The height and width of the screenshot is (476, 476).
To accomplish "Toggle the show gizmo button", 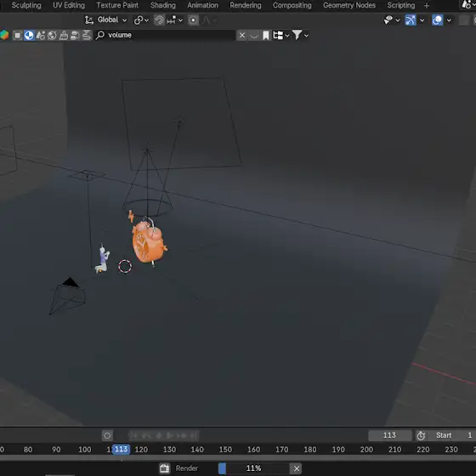I will pos(410,20).
